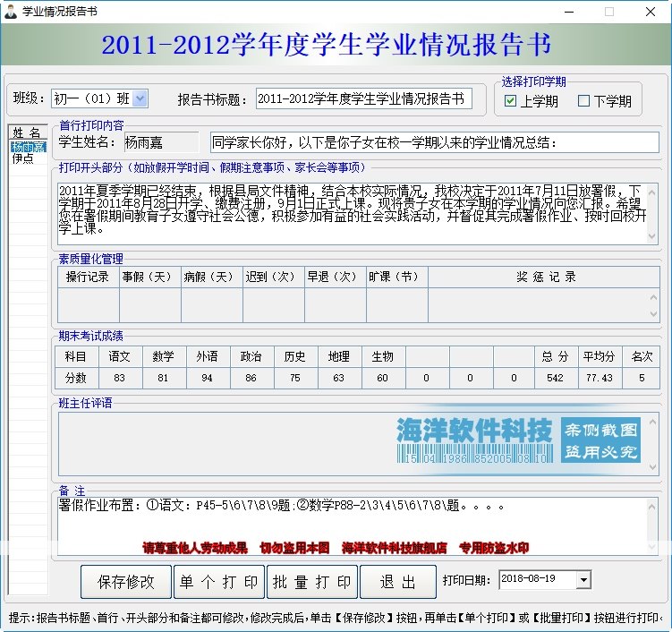Click the 单个打印 button
This screenshot has width=672, height=632.
click(x=219, y=582)
